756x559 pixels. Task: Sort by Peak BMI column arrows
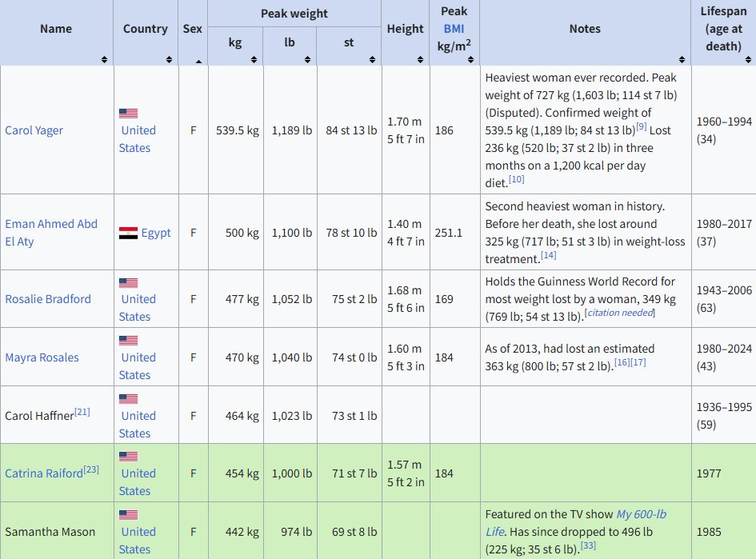(x=470, y=59)
